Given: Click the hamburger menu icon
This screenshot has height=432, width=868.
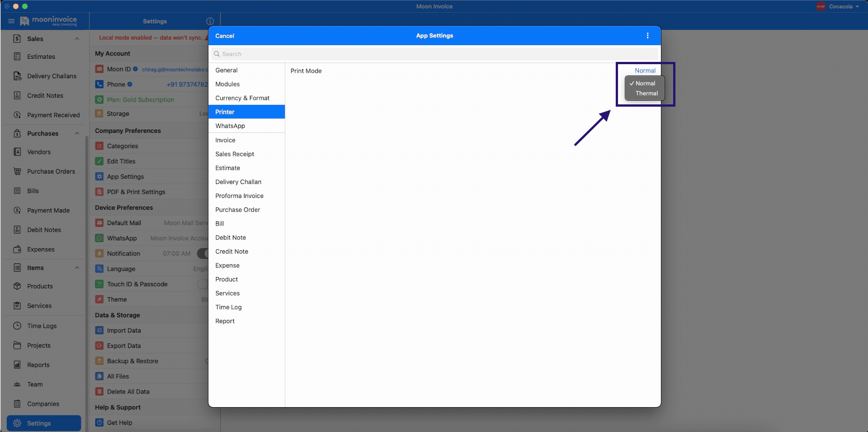Looking at the screenshot, I should (11, 21).
